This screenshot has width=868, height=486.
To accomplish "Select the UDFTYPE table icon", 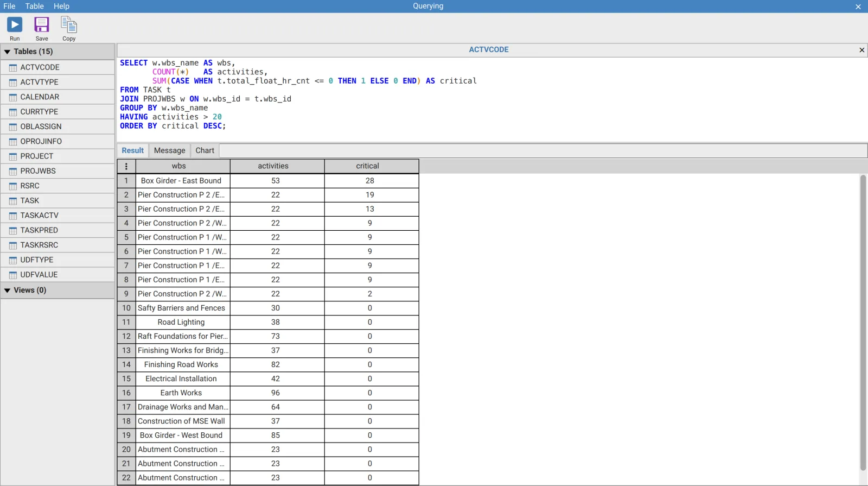I will coord(13,260).
